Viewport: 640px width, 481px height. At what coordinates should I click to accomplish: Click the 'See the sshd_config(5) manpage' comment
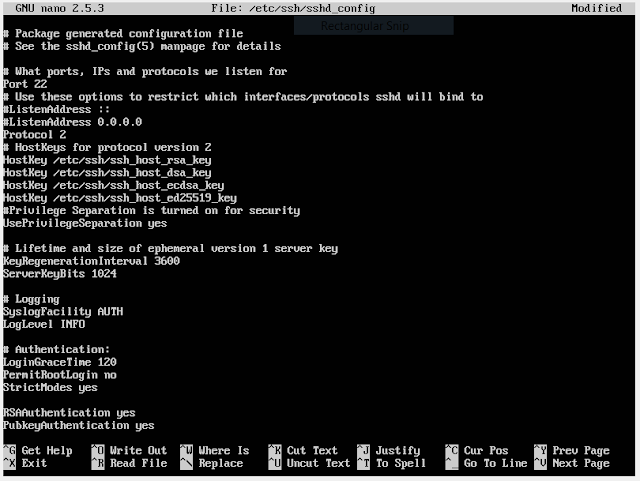[142, 46]
